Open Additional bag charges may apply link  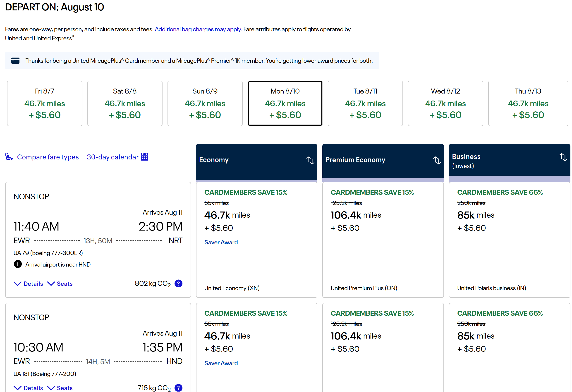[x=198, y=29]
